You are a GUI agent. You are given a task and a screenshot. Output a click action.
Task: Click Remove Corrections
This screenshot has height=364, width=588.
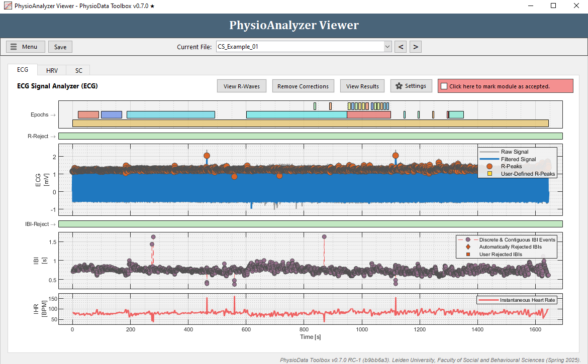click(x=303, y=86)
